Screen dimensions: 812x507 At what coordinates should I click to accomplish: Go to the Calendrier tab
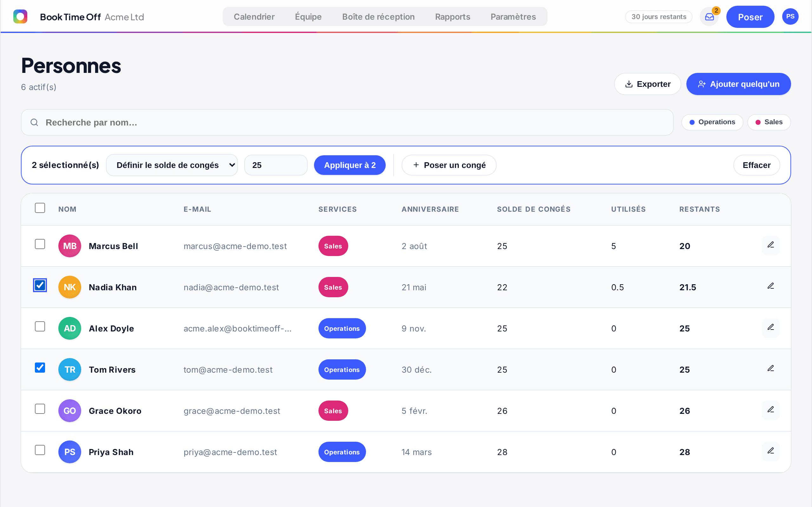pyautogui.click(x=254, y=17)
